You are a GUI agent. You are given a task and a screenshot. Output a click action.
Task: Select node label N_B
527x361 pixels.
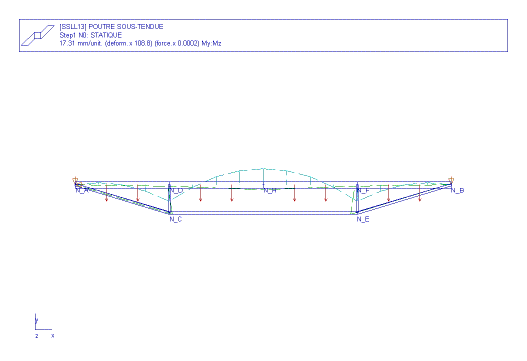[x=457, y=191]
